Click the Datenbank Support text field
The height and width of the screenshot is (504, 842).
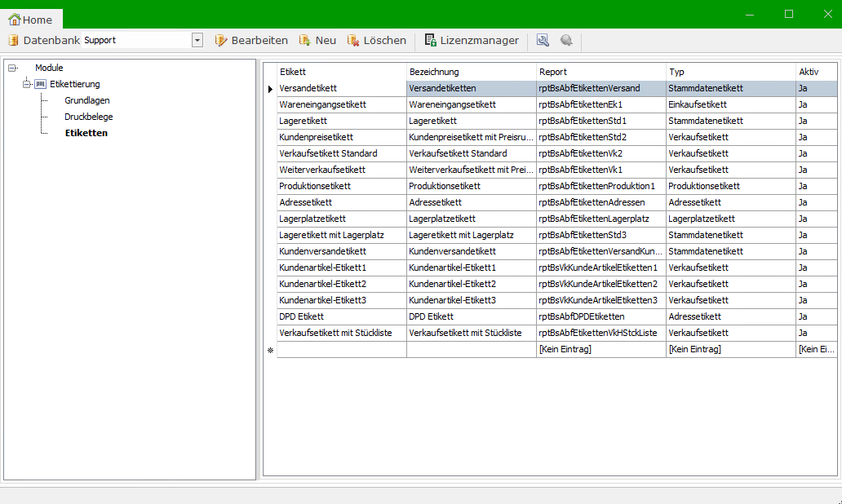tap(136, 40)
